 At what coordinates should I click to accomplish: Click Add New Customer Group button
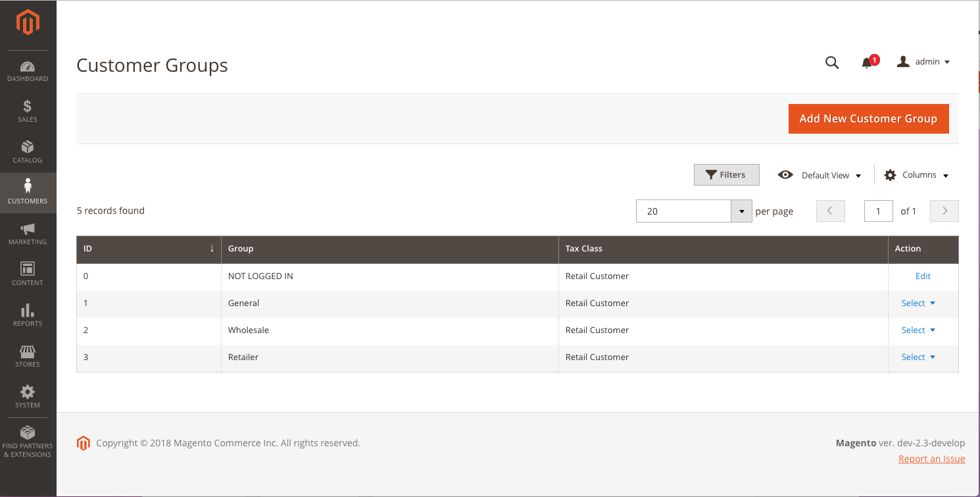point(868,118)
